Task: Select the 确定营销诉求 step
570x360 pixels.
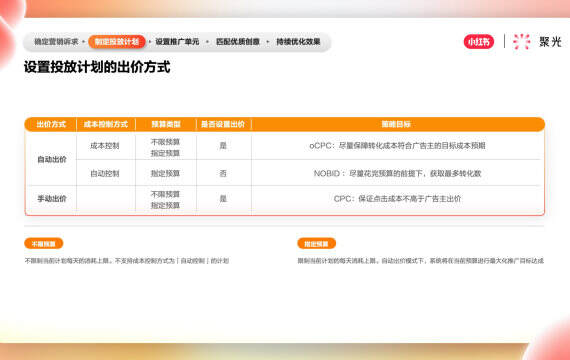Action: tap(56, 42)
